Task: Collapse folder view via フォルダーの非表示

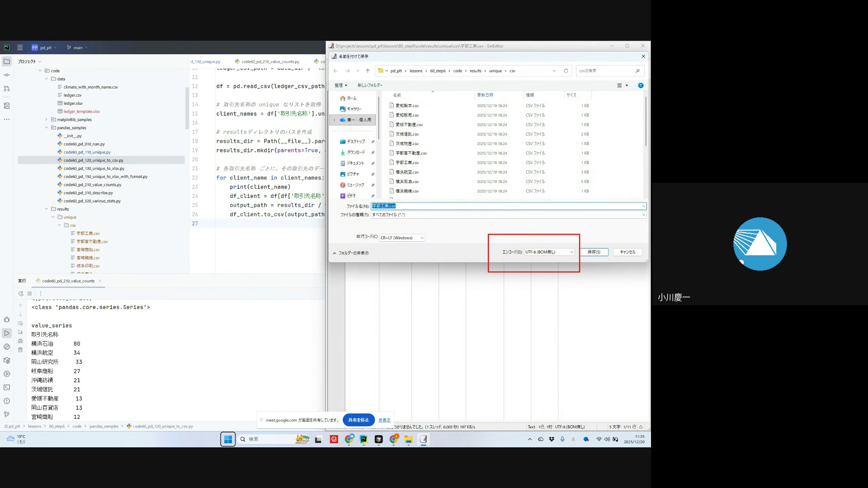Action: (x=351, y=253)
